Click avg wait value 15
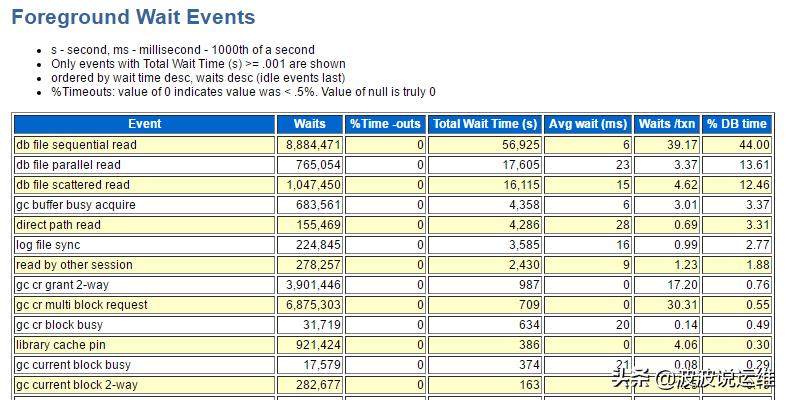 click(622, 185)
